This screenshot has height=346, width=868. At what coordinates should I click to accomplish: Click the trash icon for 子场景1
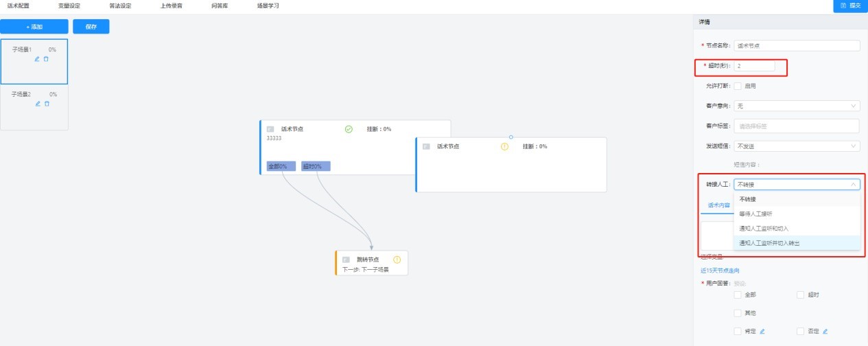click(x=46, y=59)
